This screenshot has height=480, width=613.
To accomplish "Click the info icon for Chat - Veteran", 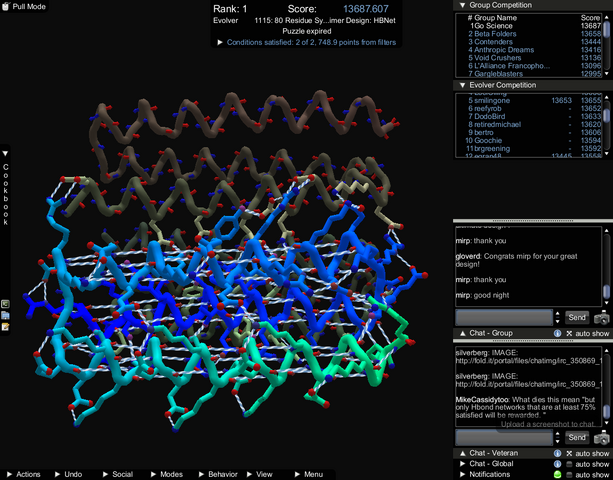I will 557,453.
